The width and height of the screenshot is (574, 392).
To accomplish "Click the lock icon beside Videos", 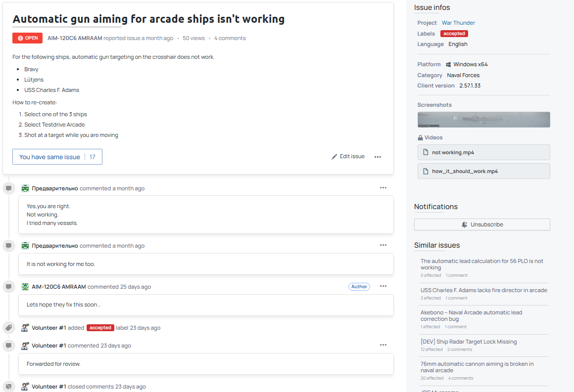I will tap(420, 137).
